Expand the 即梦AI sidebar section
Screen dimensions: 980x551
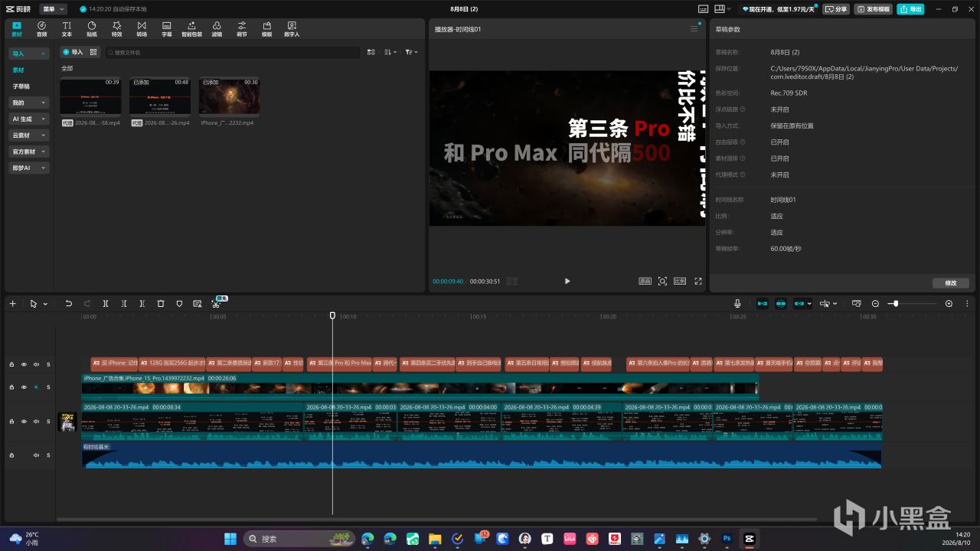[29, 168]
